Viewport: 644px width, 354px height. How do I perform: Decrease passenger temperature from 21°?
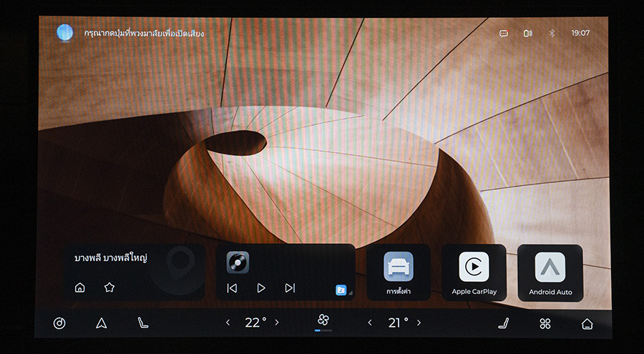(370, 323)
